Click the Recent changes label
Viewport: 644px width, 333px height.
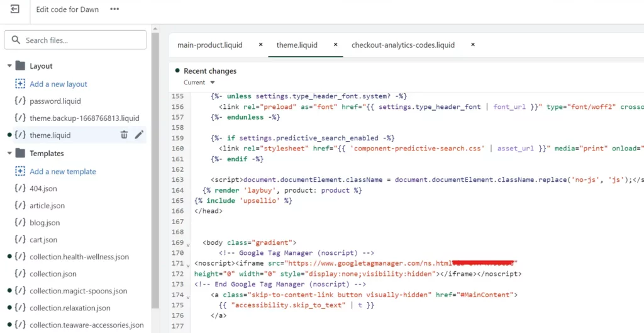point(210,71)
